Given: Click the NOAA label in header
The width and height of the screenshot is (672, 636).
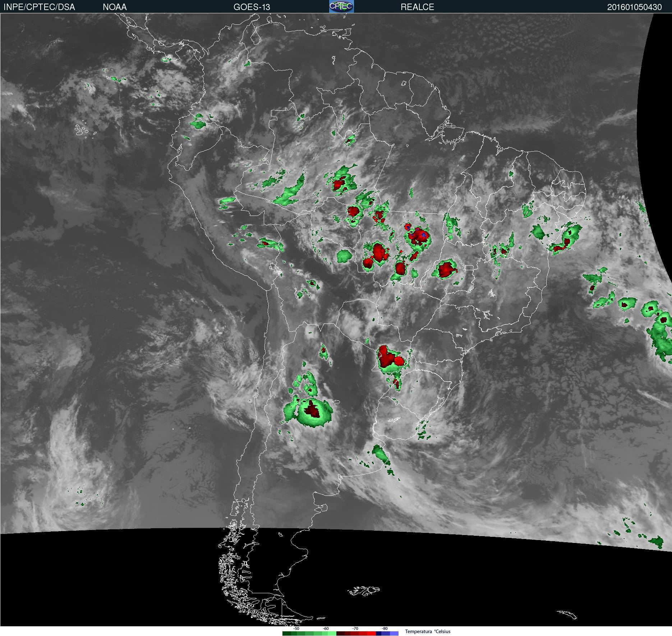Looking at the screenshot, I should [115, 7].
